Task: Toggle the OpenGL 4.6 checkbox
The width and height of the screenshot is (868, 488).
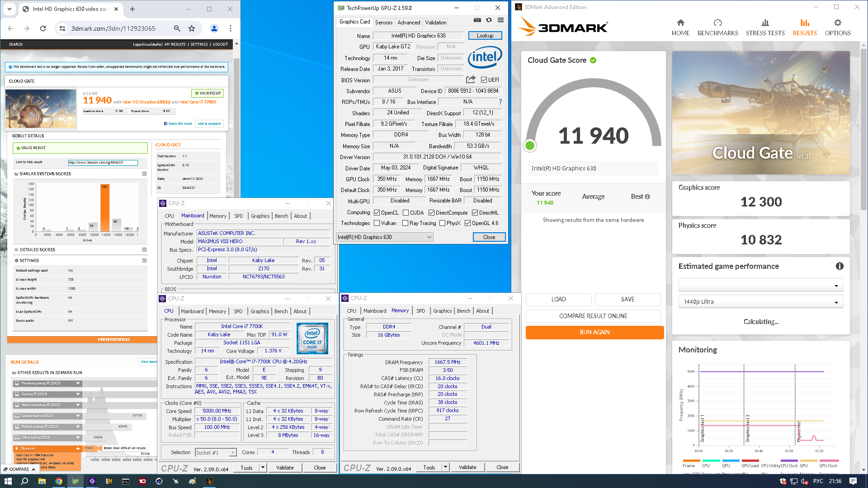Action: coord(467,223)
